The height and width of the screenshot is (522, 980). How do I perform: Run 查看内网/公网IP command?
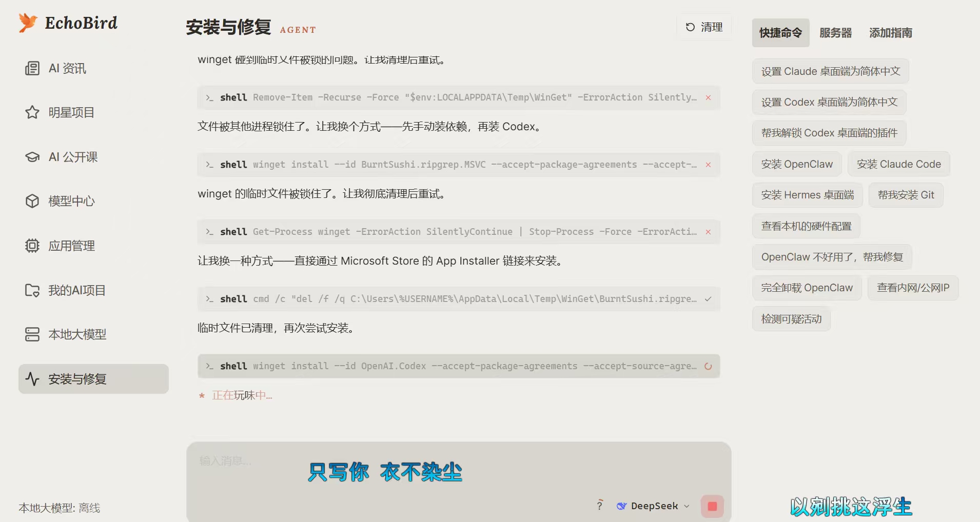point(913,288)
